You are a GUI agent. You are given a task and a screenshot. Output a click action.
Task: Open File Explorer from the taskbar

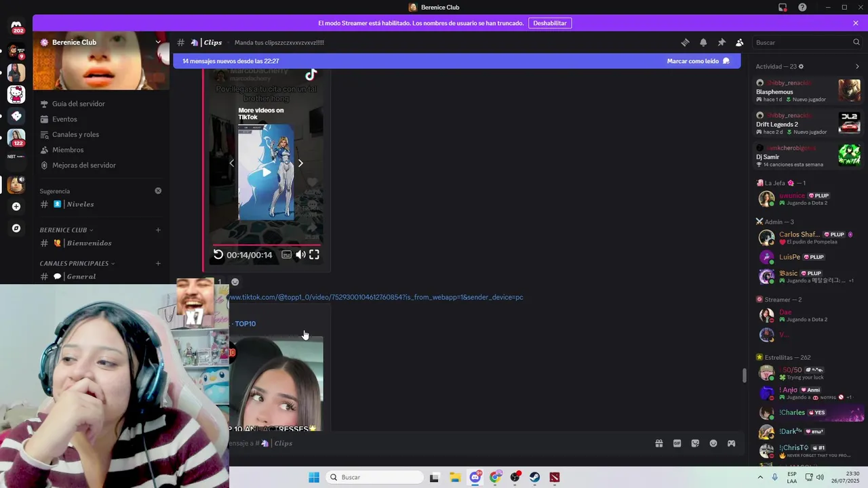[455, 477]
